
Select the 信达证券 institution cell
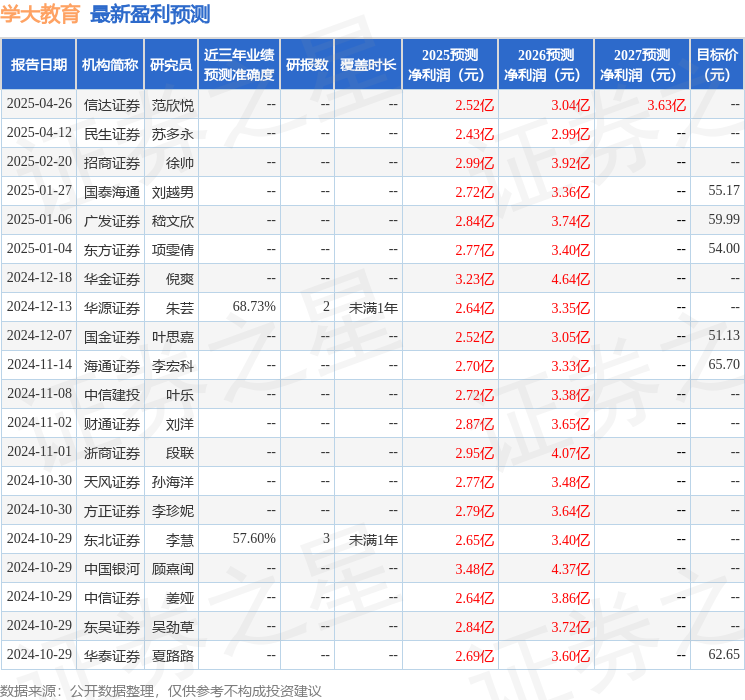point(112,105)
